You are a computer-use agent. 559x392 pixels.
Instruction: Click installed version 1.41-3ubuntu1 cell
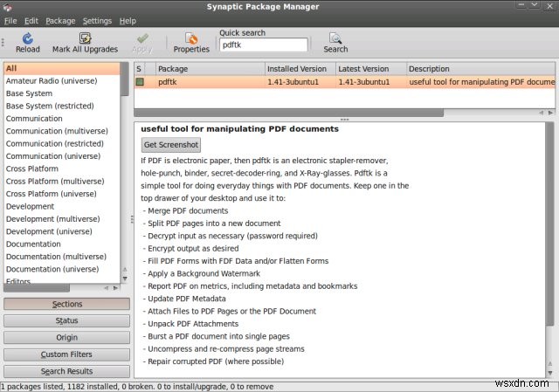pyautogui.click(x=293, y=82)
